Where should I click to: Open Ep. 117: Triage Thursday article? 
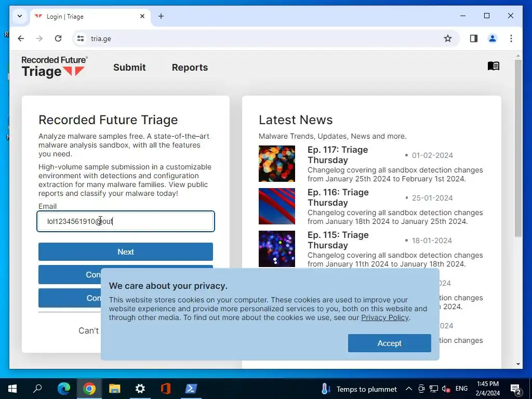click(x=338, y=155)
